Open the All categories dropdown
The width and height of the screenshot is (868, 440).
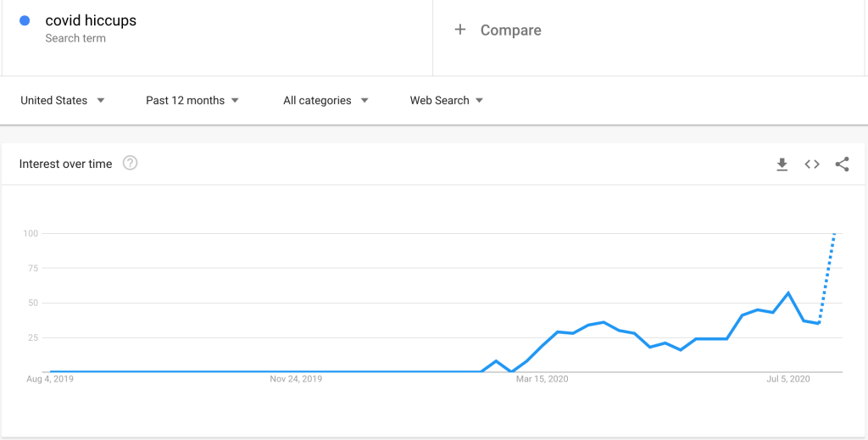click(x=325, y=100)
